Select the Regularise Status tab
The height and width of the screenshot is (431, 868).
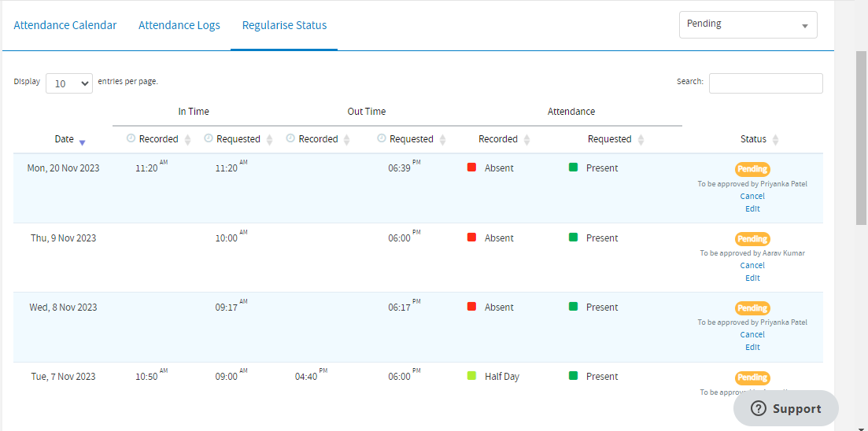[284, 25]
